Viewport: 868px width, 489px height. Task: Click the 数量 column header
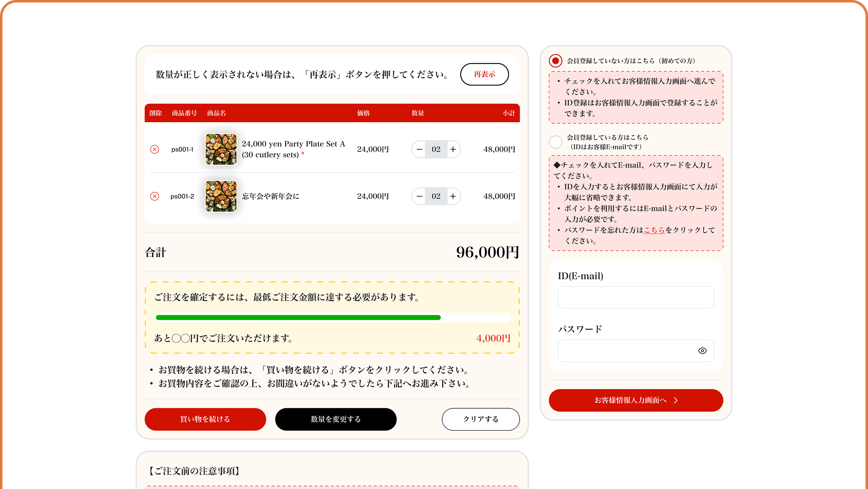[418, 113]
